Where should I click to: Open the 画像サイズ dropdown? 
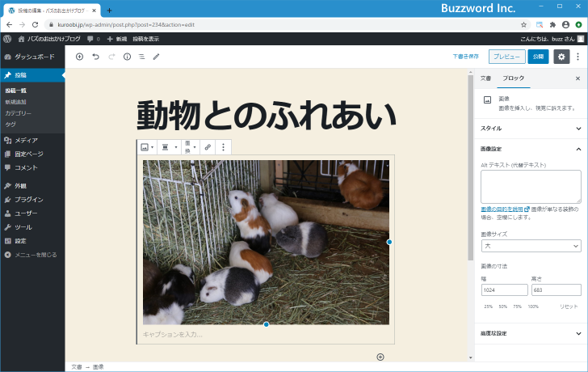(x=530, y=245)
